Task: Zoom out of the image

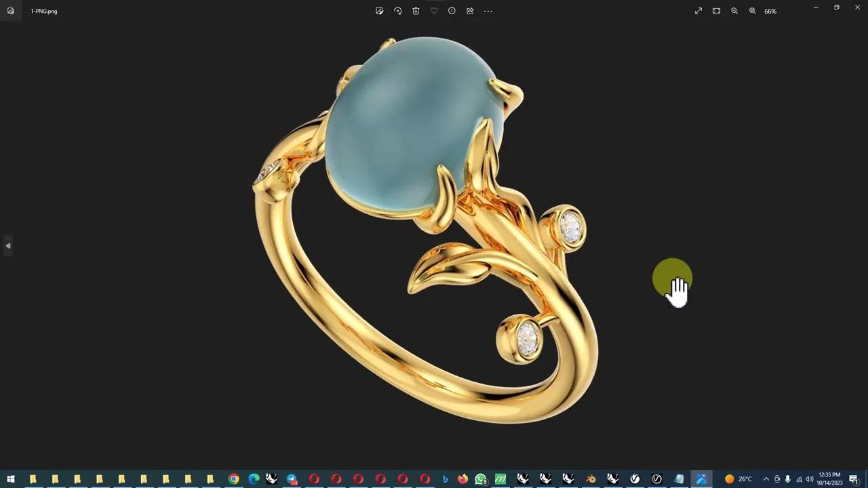Action: (x=734, y=11)
